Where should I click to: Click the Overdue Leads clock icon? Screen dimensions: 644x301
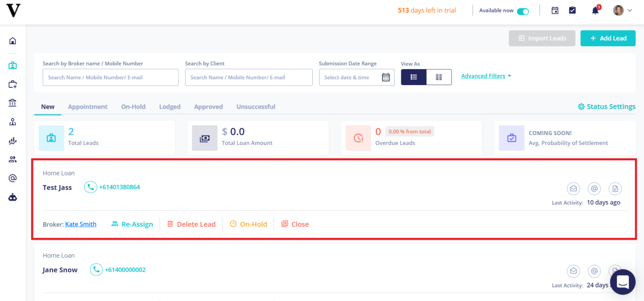pos(358,138)
